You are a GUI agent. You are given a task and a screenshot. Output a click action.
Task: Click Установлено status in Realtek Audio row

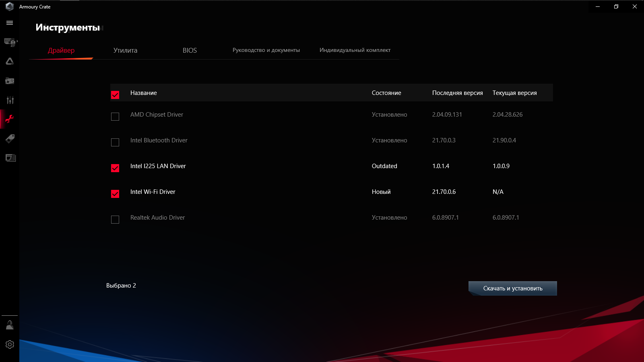pos(390,218)
